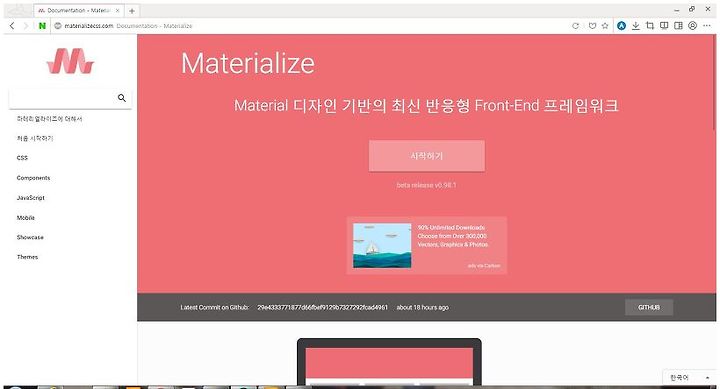Open the Themes sidebar item
Image resolution: width=720 pixels, height=389 pixels.
pos(28,257)
